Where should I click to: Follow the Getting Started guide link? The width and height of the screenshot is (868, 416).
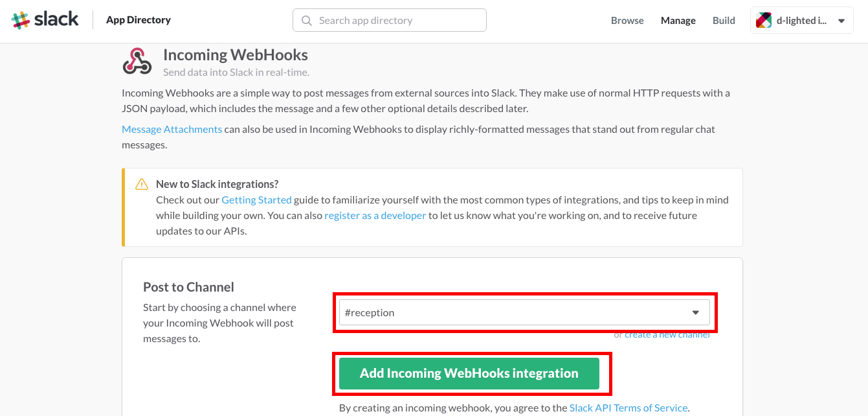point(256,200)
